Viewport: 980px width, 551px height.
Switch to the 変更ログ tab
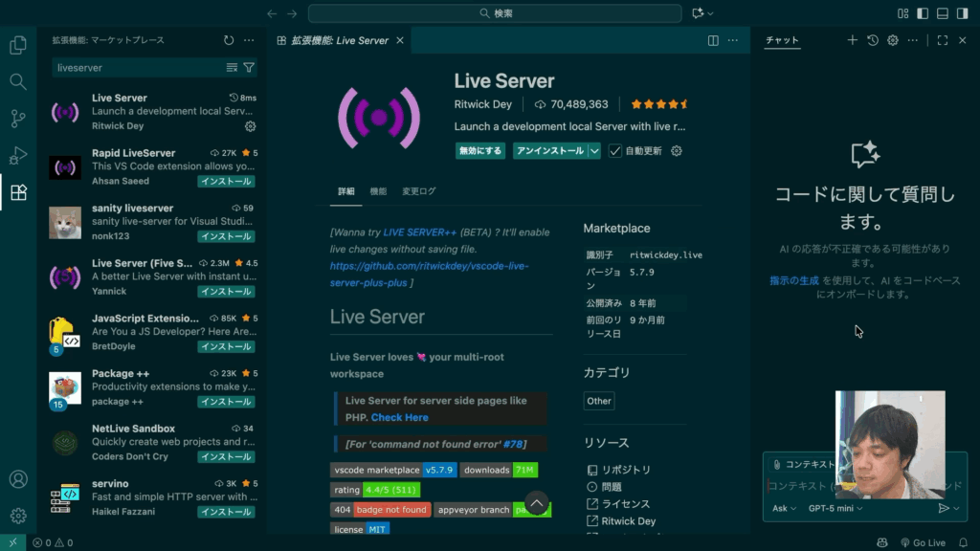click(x=418, y=191)
